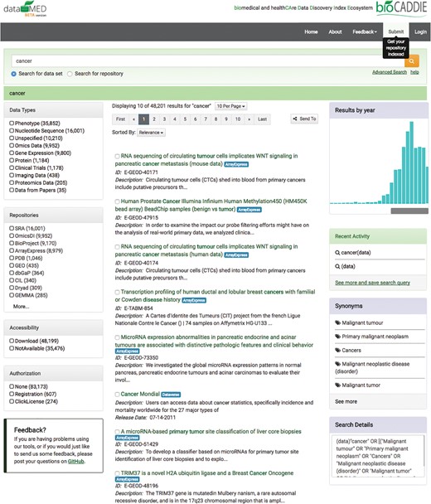This screenshot has width=431, height=504.
Task: Click the orange search magnifier button
Action: [411, 61]
